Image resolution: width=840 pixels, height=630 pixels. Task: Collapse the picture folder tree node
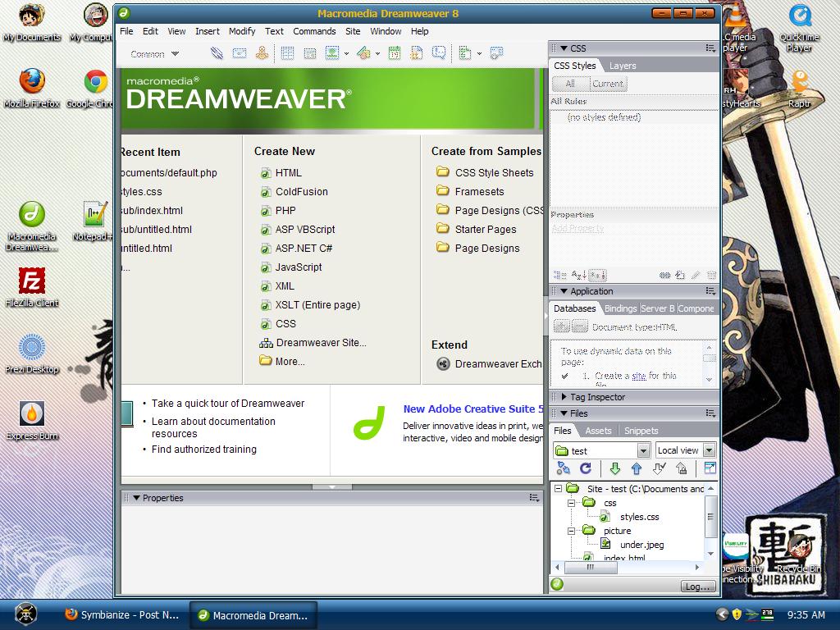pos(572,531)
